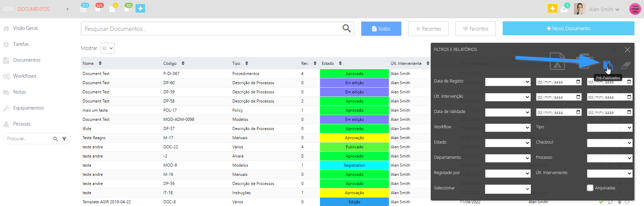644x206 pixels.
Task: Close the Filtros e Relatórios panel
Action: pyautogui.click(x=627, y=50)
